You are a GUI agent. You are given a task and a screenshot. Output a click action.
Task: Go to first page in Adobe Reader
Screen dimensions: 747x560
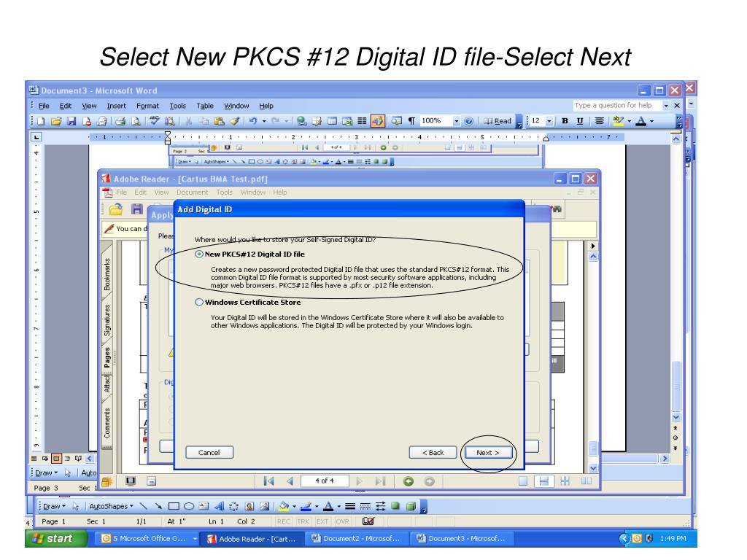[268, 481]
